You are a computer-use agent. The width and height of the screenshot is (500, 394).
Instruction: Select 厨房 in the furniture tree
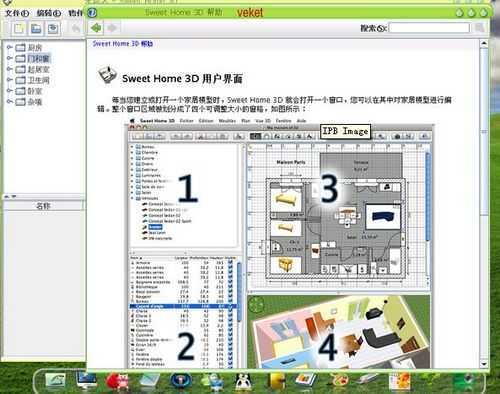[35, 48]
